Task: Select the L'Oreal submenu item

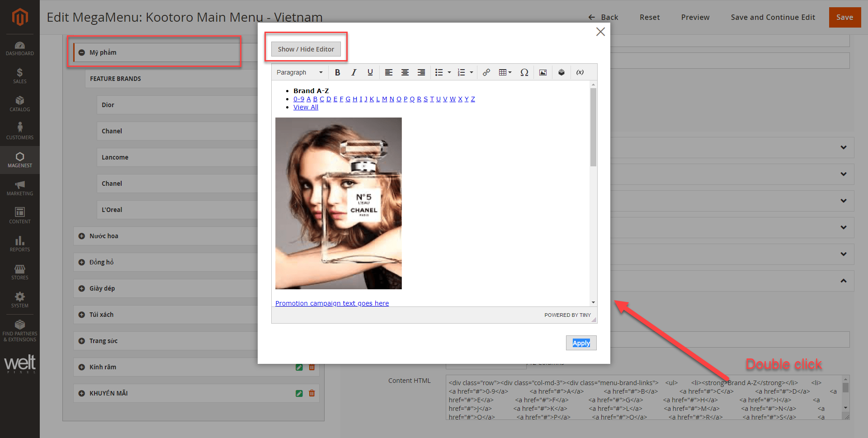Action: tap(177, 210)
